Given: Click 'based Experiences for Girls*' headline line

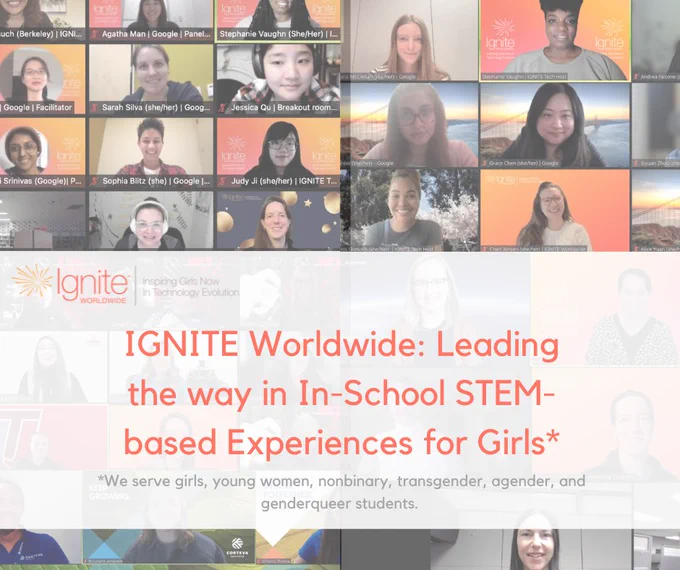Looking at the screenshot, I should tap(341, 442).
